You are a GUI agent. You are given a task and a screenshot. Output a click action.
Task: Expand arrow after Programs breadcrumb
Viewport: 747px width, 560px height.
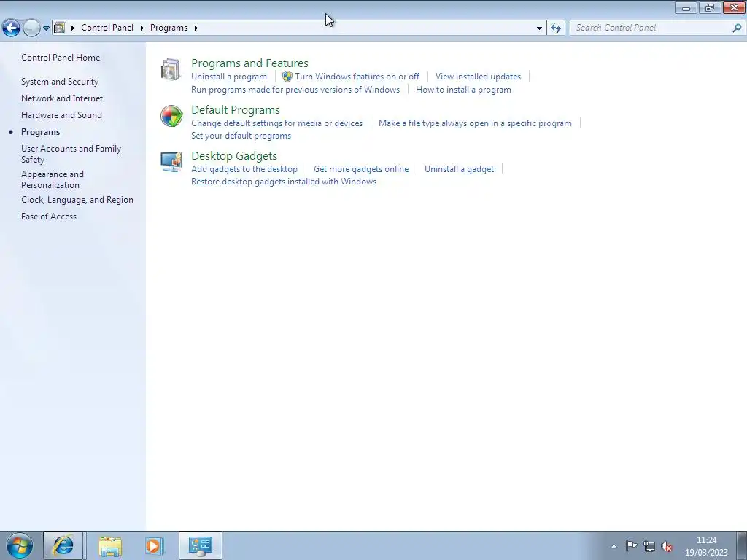(196, 28)
